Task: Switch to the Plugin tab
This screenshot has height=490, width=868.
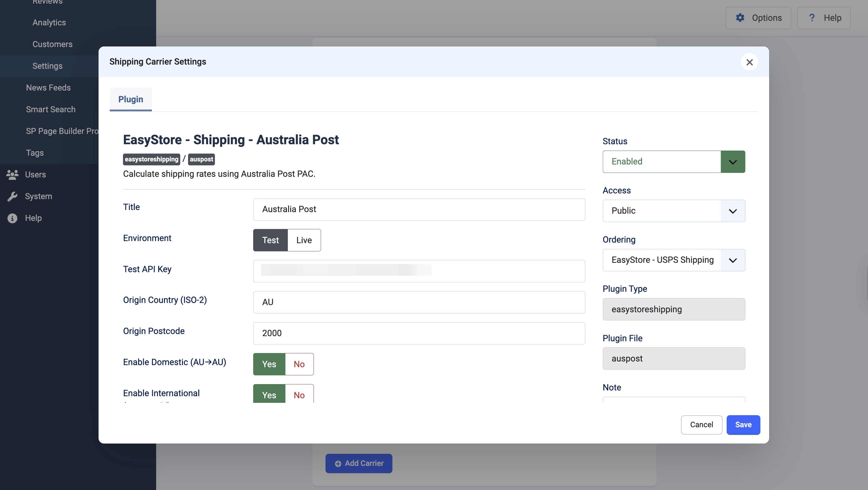Action: (131, 99)
